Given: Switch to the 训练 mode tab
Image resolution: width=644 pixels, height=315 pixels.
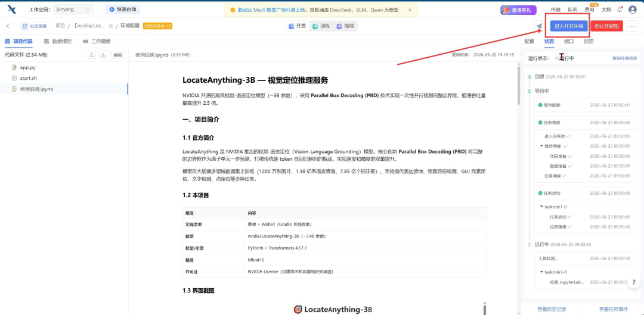Looking at the screenshot, I should click(321, 26).
